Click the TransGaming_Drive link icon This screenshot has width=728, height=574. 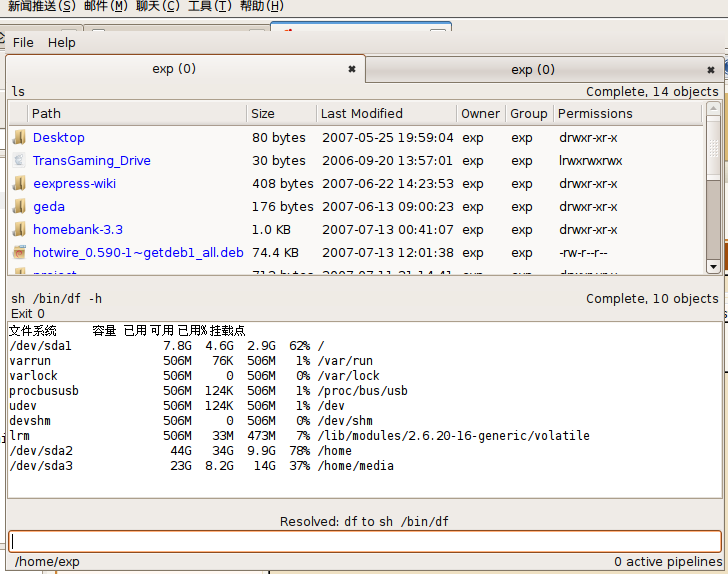[x=19, y=160]
